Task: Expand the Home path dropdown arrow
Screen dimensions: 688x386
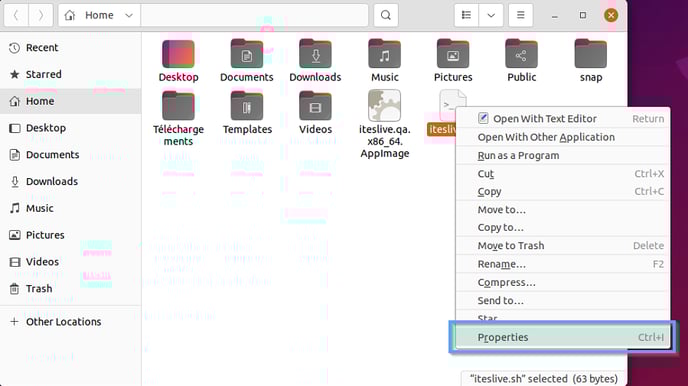Action: [129, 15]
